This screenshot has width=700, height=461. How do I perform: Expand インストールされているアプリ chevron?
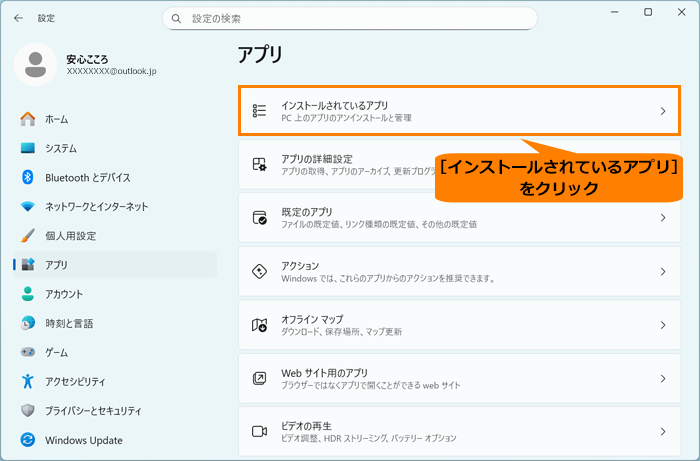click(663, 111)
